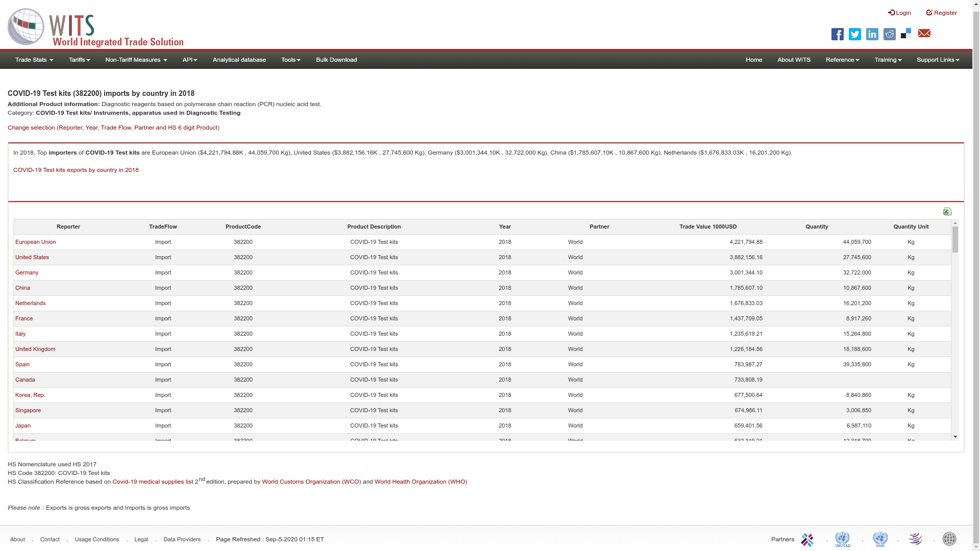Open United States reporter link
980x551 pixels.
click(x=32, y=257)
